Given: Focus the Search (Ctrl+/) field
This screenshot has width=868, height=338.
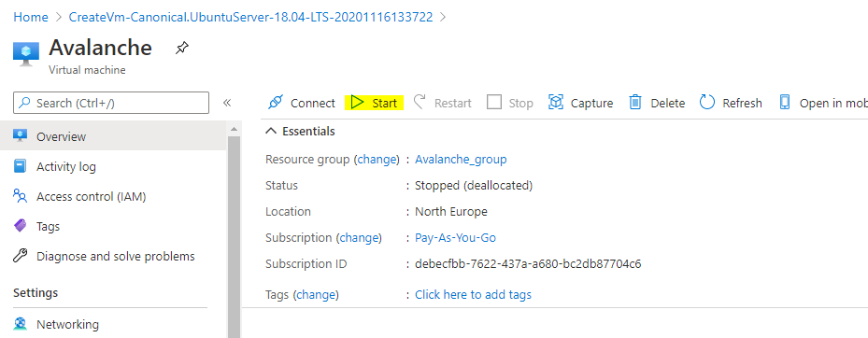Looking at the screenshot, I should point(111,103).
